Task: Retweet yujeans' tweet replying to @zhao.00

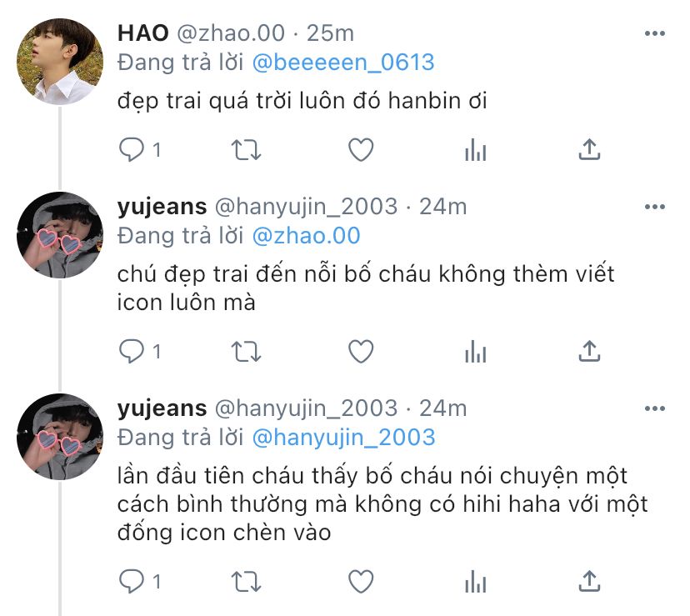Action: [x=247, y=352]
